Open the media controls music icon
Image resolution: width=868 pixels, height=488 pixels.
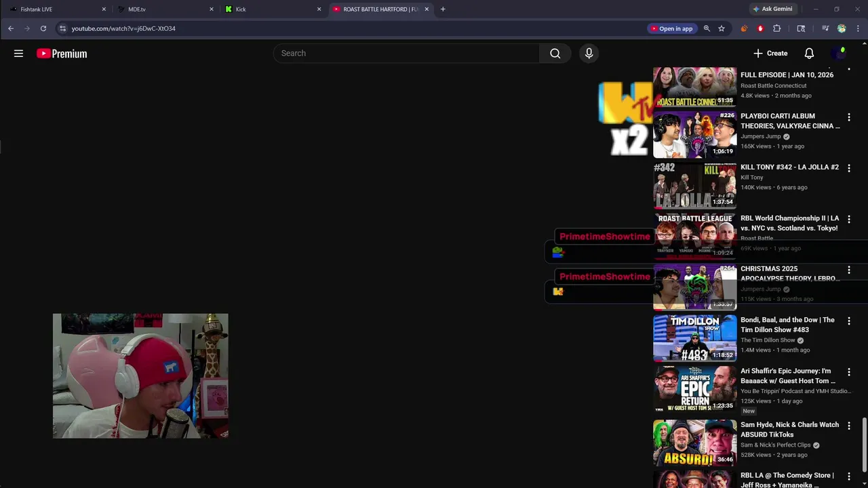click(x=825, y=28)
